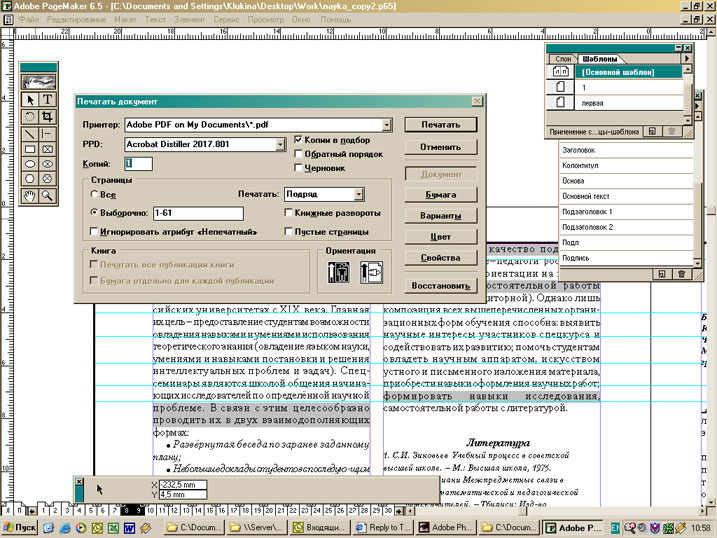Switch to the Слои tab
The height and width of the screenshot is (538, 717).
pos(563,59)
